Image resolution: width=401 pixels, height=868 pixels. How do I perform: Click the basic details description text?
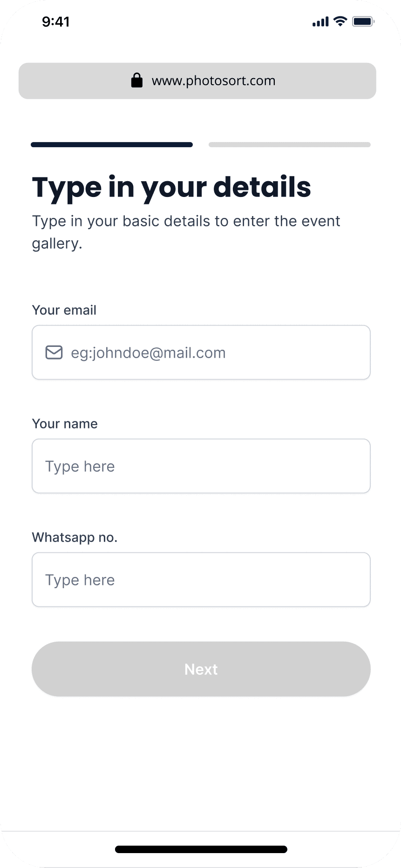pos(186,232)
